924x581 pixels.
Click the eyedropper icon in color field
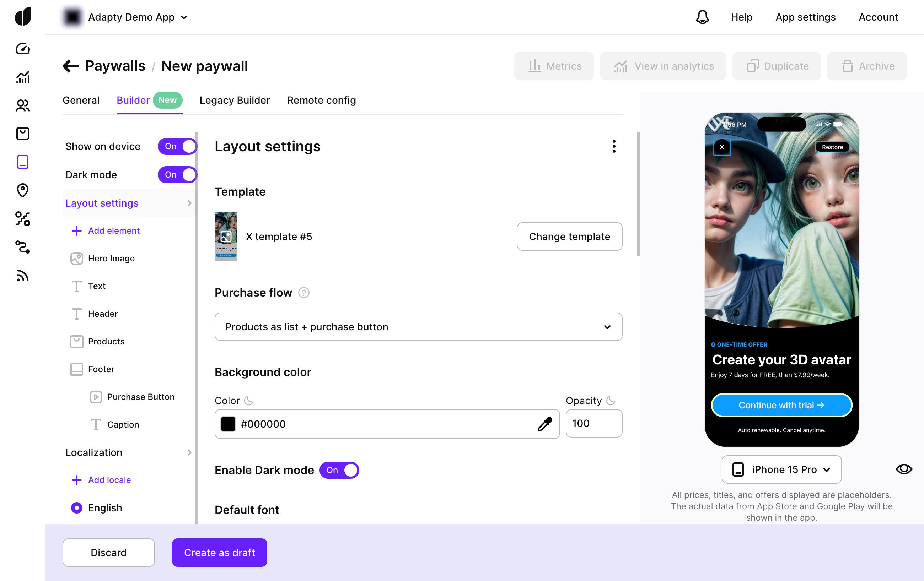tap(544, 424)
